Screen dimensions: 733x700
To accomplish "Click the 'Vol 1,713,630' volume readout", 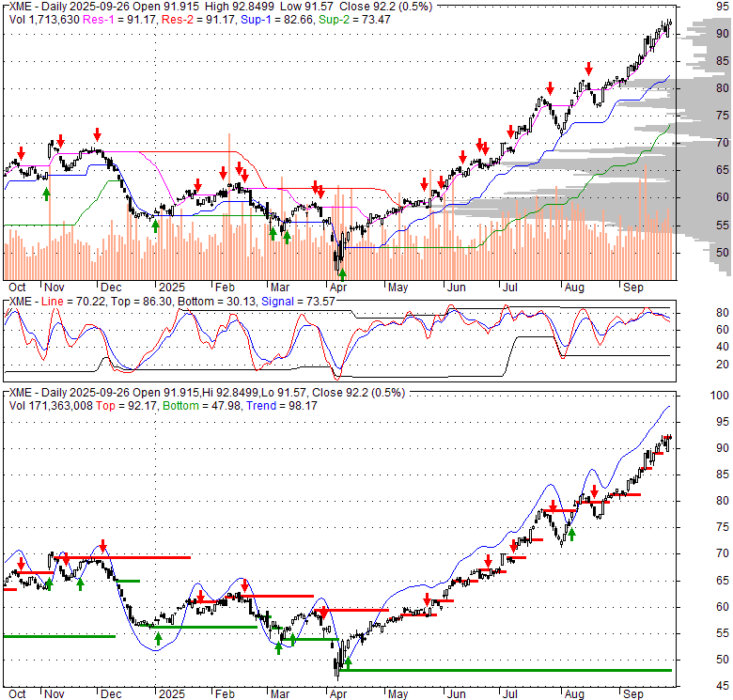I will point(44,20).
